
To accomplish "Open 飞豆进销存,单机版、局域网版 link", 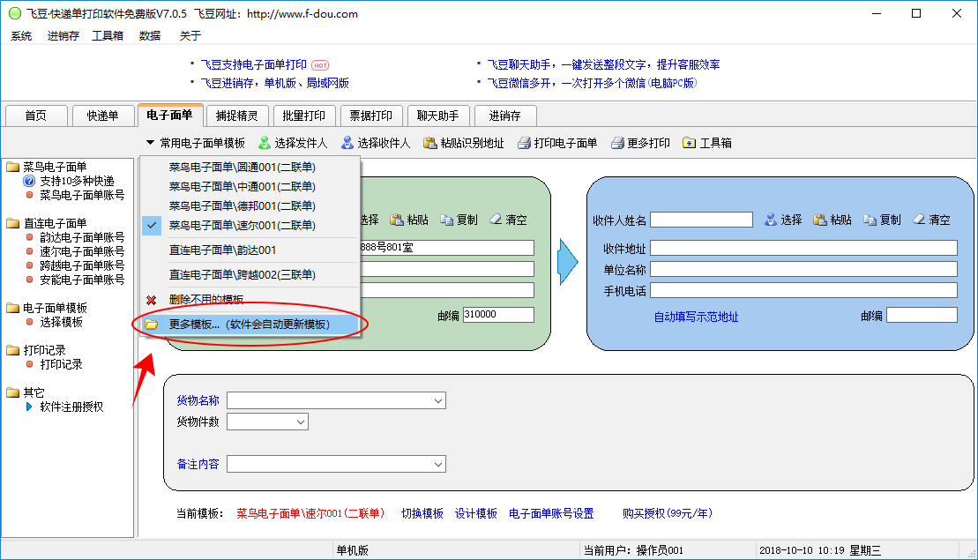I will tap(274, 83).
